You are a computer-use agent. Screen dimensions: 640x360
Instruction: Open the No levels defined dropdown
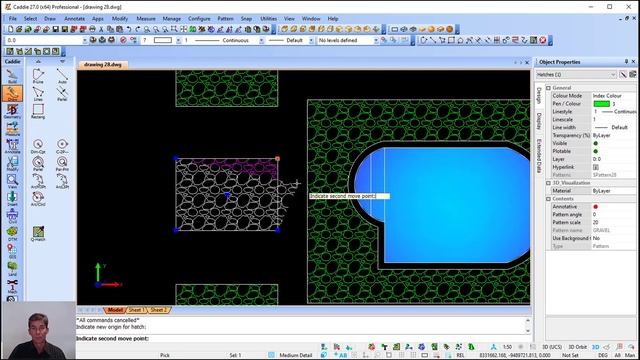pos(376,40)
